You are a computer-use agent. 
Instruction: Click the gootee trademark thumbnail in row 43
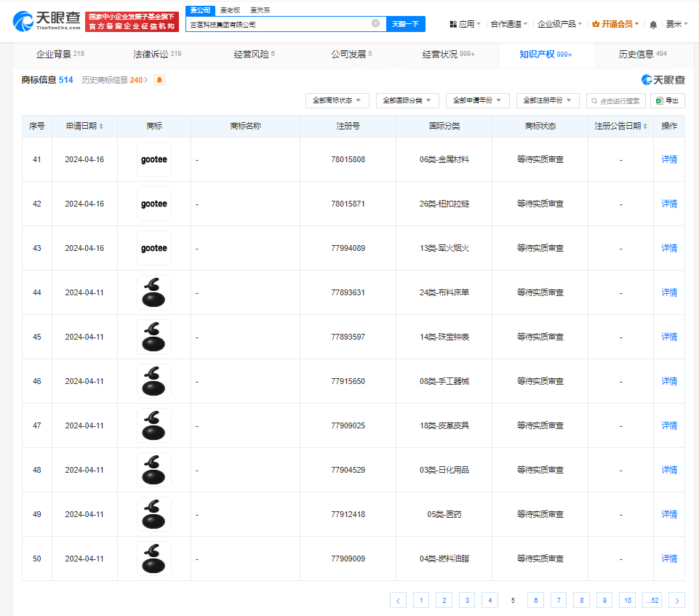[153, 248]
